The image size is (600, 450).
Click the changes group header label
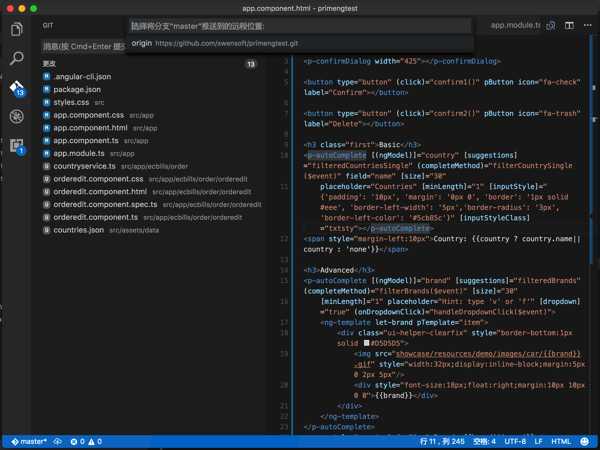click(49, 64)
